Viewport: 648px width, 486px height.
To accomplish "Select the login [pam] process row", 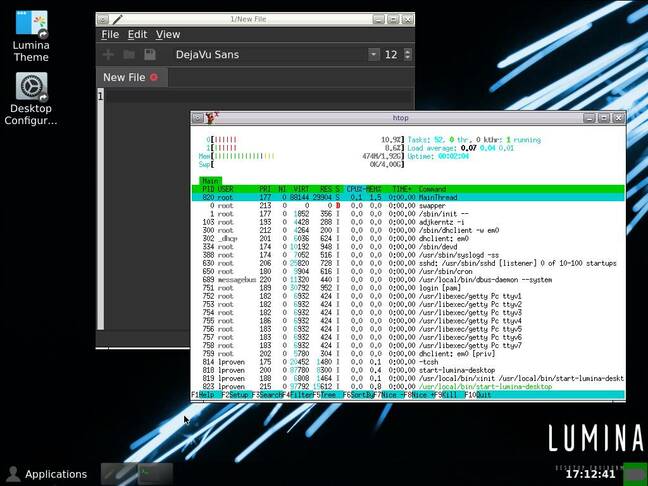I will pos(408,288).
